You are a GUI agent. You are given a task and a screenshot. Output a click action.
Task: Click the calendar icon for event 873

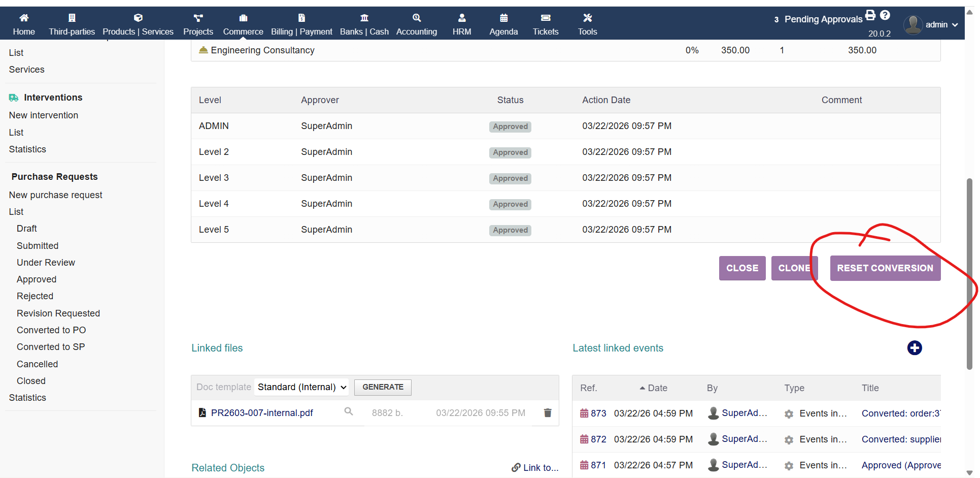click(x=584, y=413)
